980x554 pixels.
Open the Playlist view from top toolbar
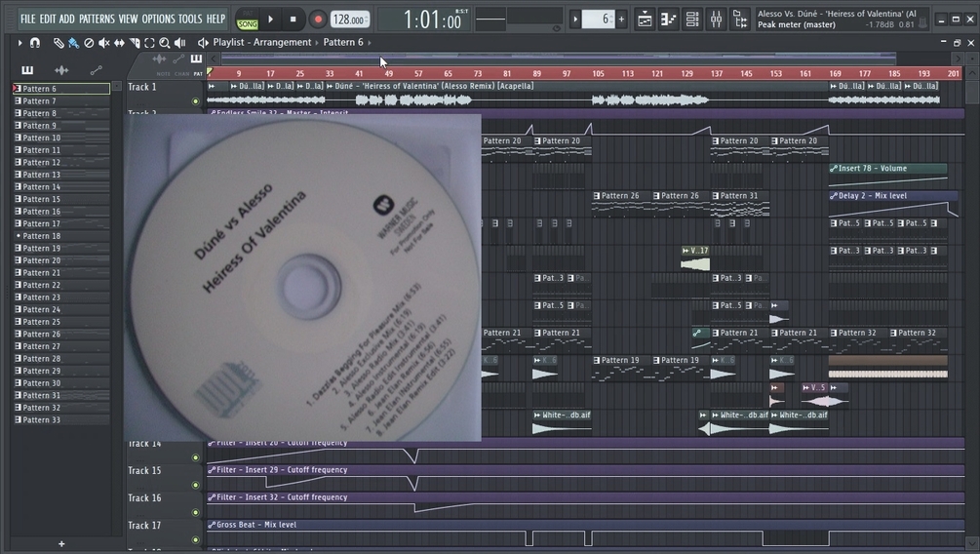[645, 20]
